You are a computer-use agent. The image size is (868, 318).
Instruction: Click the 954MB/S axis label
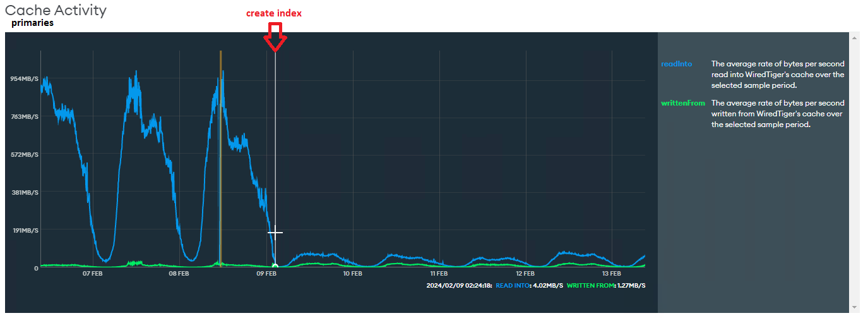click(x=24, y=79)
